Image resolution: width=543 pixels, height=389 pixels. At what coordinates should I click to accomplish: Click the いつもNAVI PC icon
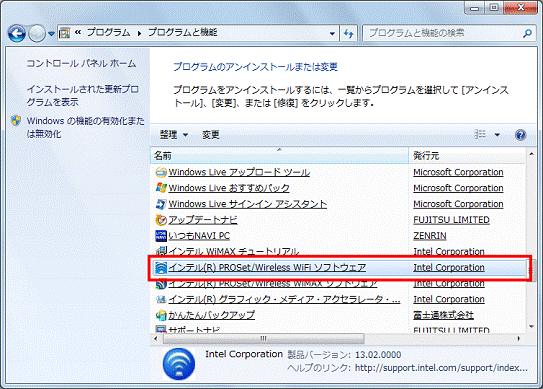point(161,236)
